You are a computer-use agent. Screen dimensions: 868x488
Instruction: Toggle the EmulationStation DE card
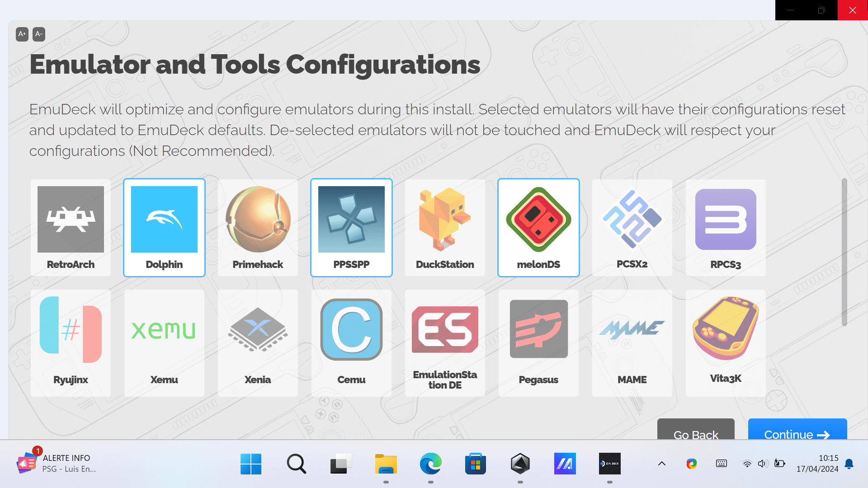(445, 343)
